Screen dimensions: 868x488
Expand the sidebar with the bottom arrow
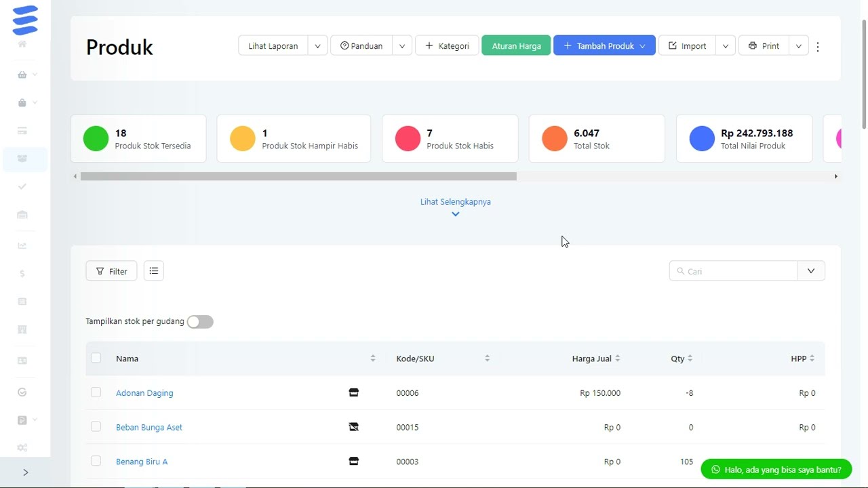[x=25, y=472]
